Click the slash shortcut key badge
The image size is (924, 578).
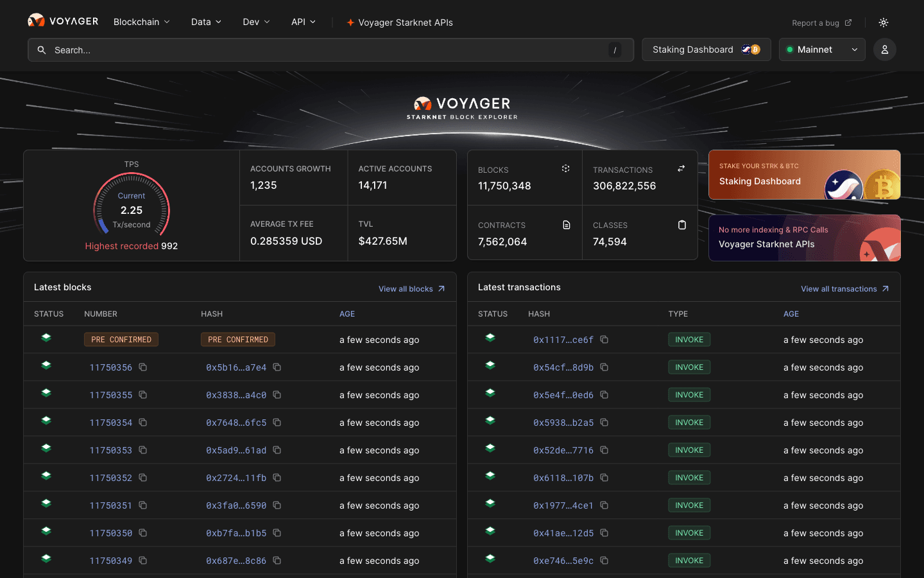coord(615,50)
